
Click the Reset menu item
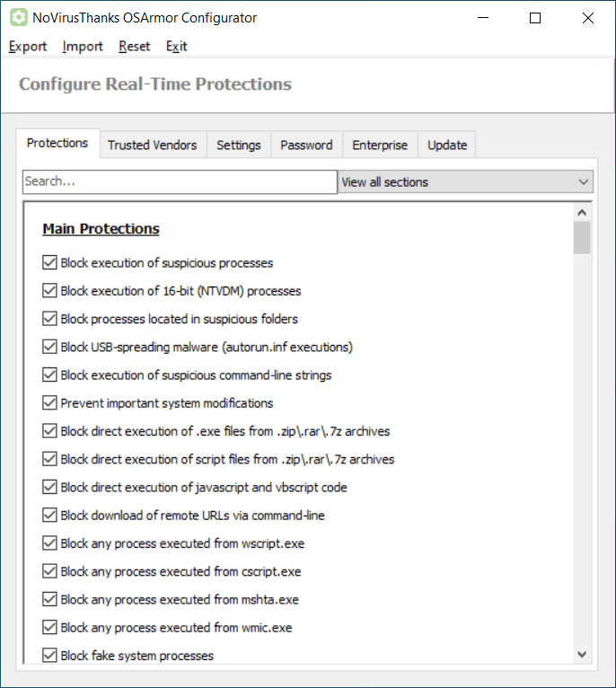click(135, 47)
